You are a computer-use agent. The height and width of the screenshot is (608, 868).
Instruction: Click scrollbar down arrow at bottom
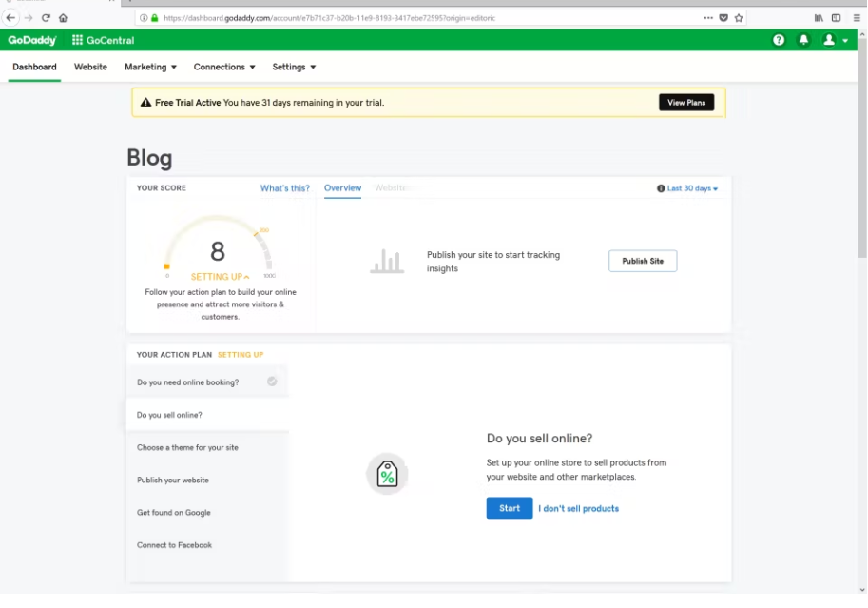tap(862, 590)
